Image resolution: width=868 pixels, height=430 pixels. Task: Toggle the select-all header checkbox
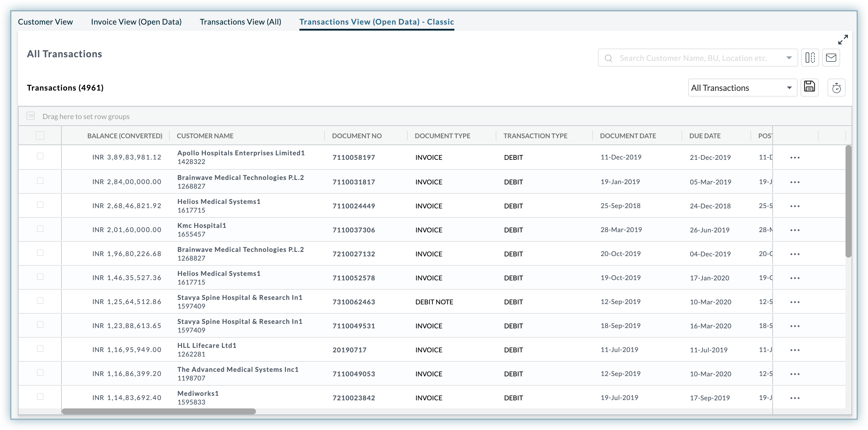[x=40, y=136]
